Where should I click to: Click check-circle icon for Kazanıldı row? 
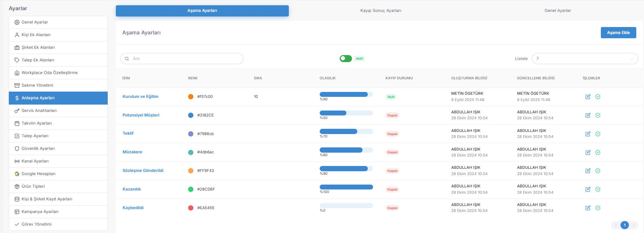click(598, 189)
